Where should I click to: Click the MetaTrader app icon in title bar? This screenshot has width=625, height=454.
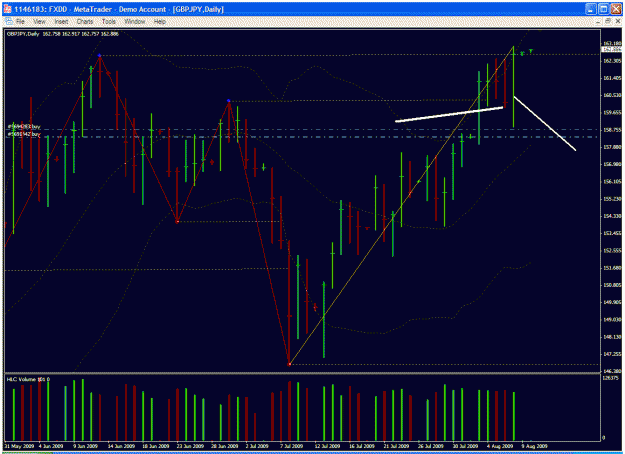pyautogui.click(x=7, y=9)
